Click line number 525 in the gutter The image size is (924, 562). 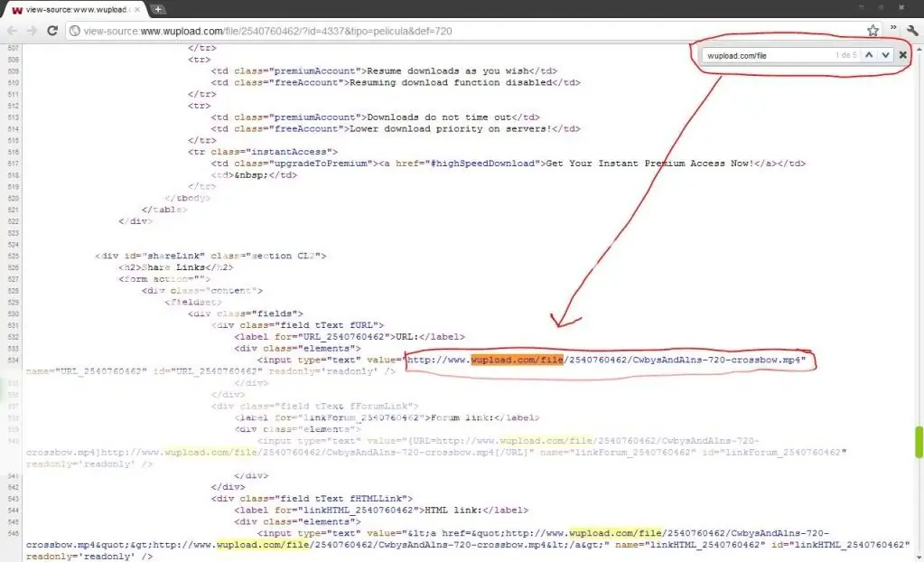coord(14,256)
